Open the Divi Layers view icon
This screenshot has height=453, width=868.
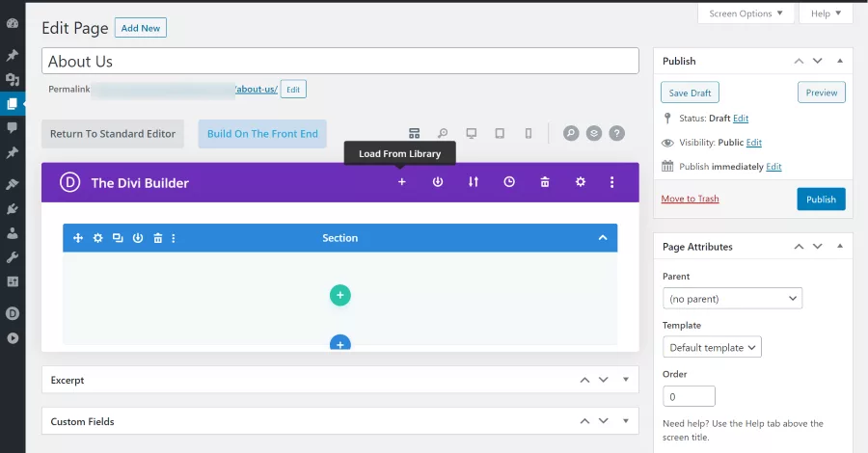point(594,133)
